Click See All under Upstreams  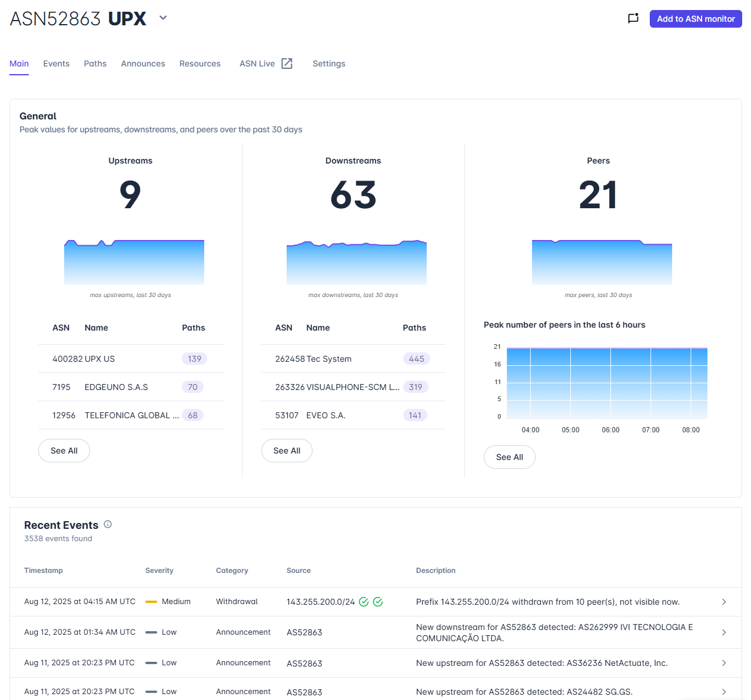click(64, 451)
